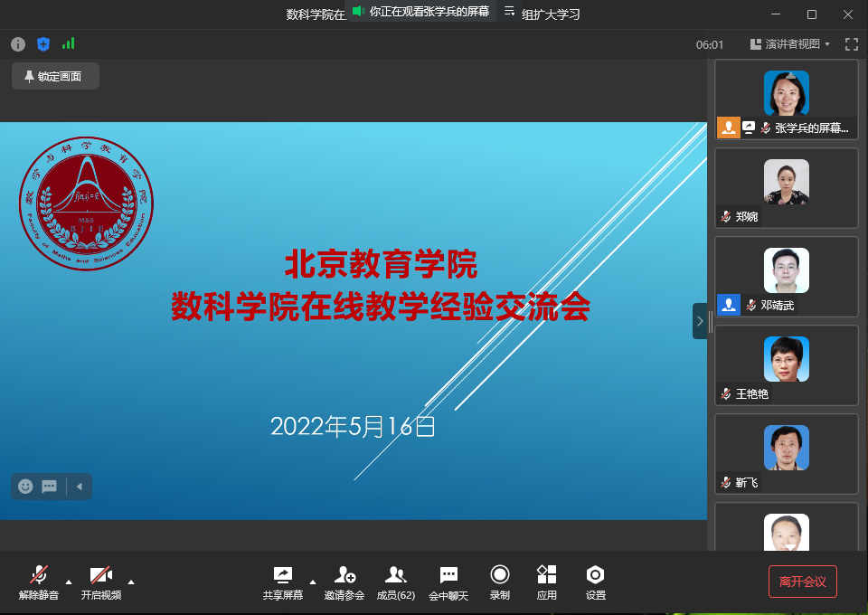This screenshot has height=615, width=868.
Task: Click the blue security shield icon
Action: (x=43, y=44)
